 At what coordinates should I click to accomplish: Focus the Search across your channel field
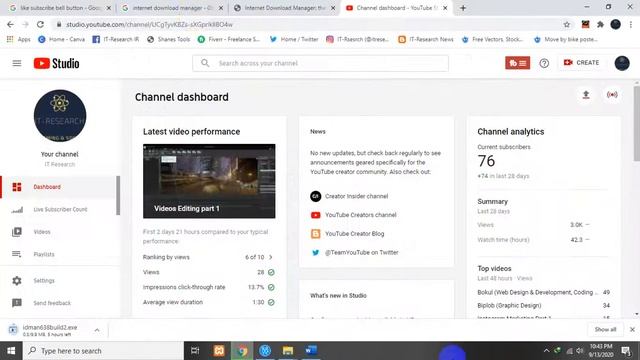[320, 63]
